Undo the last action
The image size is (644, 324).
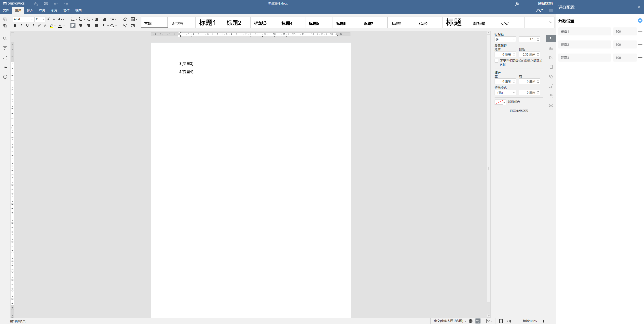[x=56, y=4]
